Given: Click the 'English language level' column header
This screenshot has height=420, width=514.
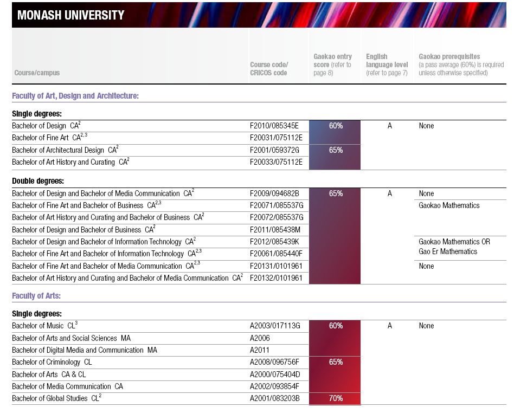Looking at the screenshot, I should point(387,64).
